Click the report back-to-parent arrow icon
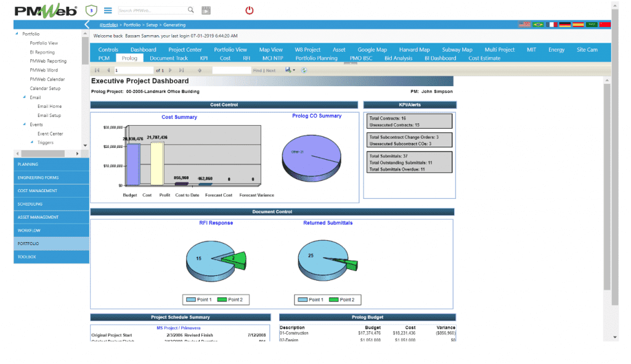Image resolution: width=631 pixels, height=364 pixels. coord(200,70)
